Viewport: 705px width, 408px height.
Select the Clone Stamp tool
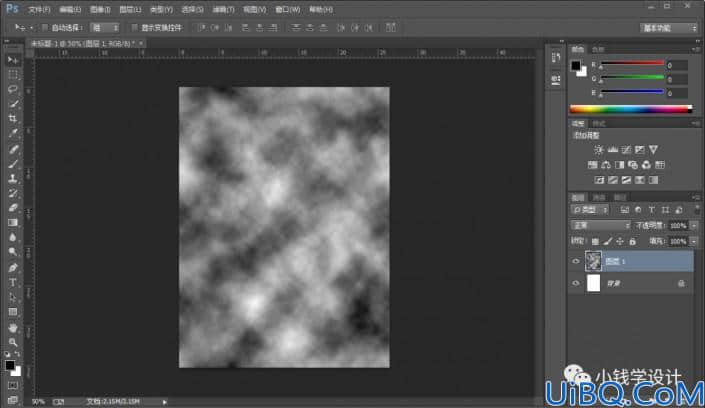pyautogui.click(x=13, y=179)
